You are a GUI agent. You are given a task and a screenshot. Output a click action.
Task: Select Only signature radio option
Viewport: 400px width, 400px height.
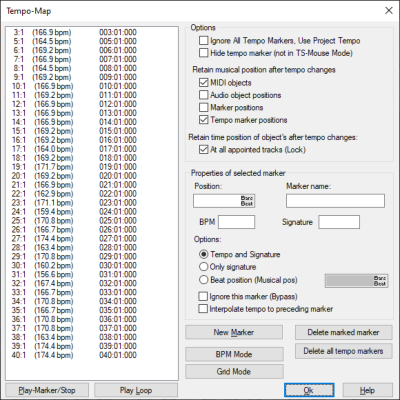(203, 267)
